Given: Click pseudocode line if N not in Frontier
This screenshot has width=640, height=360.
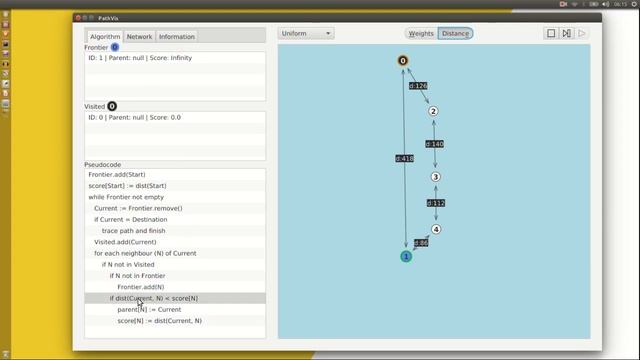Looking at the screenshot, I should 175,276.
